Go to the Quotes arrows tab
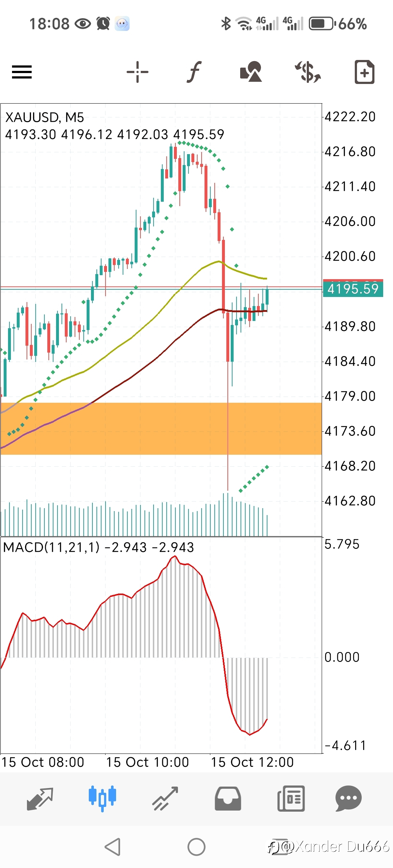The image size is (393, 868). pos(40,799)
